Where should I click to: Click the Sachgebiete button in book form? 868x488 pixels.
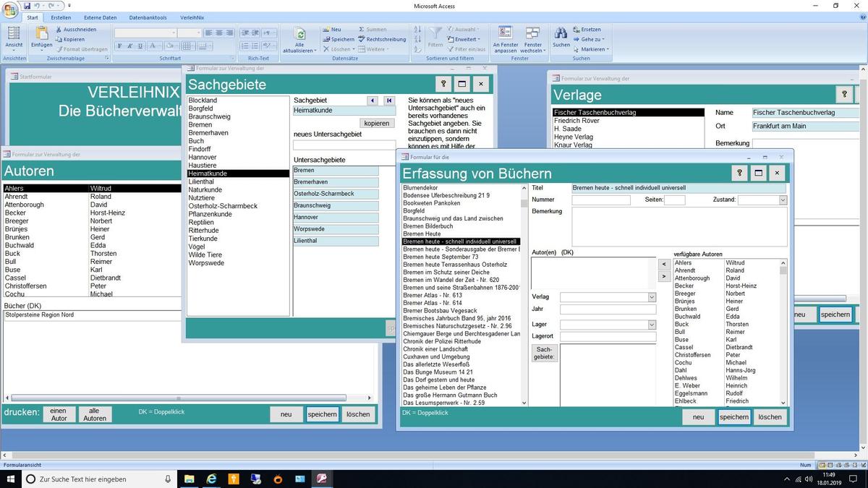click(x=545, y=353)
